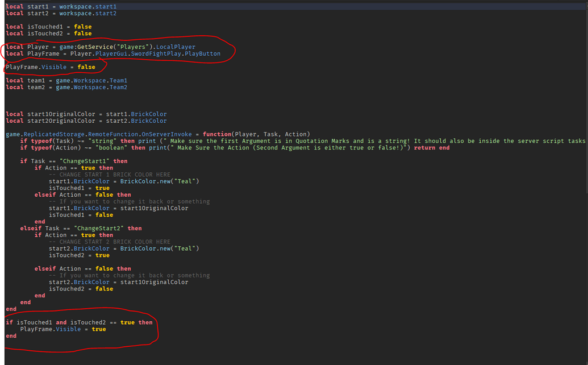
Task: Place cursor on 'local isTouched1 = false'
Action: [x=49, y=27]
